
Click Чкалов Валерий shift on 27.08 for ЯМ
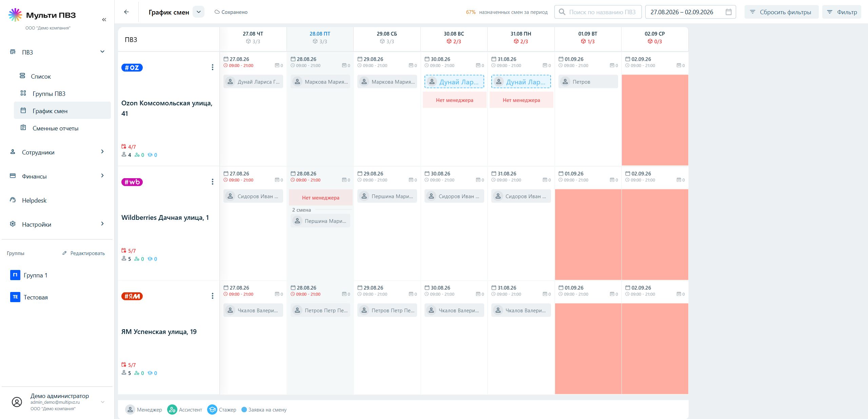253,310
